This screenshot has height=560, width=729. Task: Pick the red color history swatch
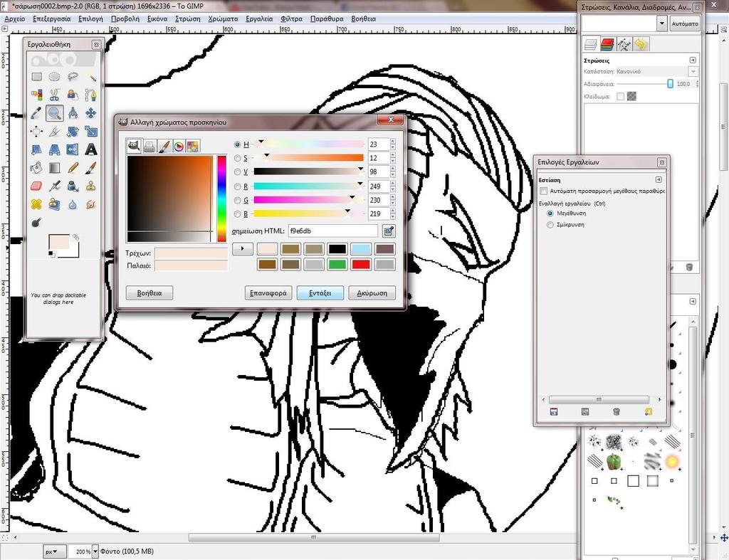pos(361,265)
